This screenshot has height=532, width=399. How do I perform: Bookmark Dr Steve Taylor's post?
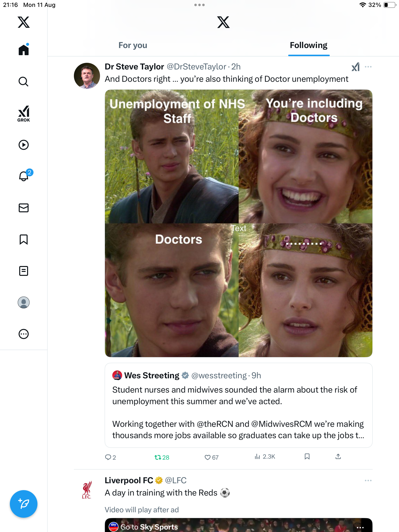tap(307, 457)
